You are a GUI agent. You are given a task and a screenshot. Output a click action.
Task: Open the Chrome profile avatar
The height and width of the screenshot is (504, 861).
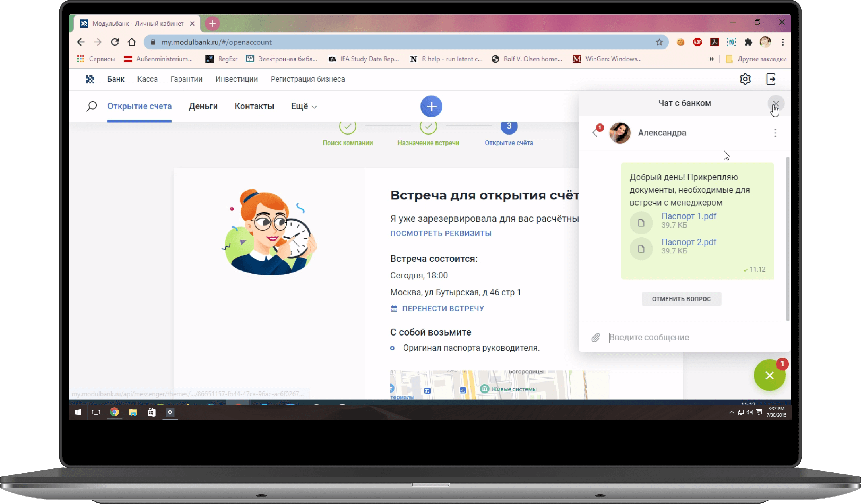coord(765,42)
